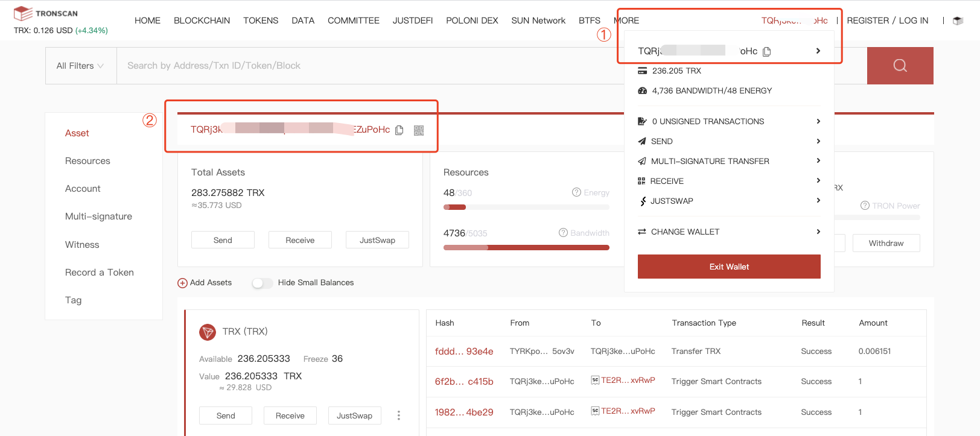980x436 pixels.
Task: Expand the JustSwap menu chevron
Action: 818,200
